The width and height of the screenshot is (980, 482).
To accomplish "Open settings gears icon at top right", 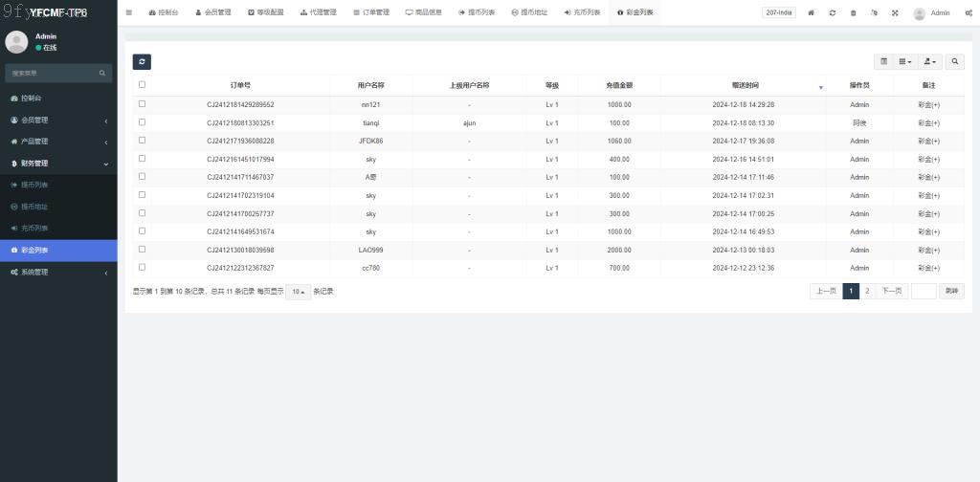I will coord(969,13).
